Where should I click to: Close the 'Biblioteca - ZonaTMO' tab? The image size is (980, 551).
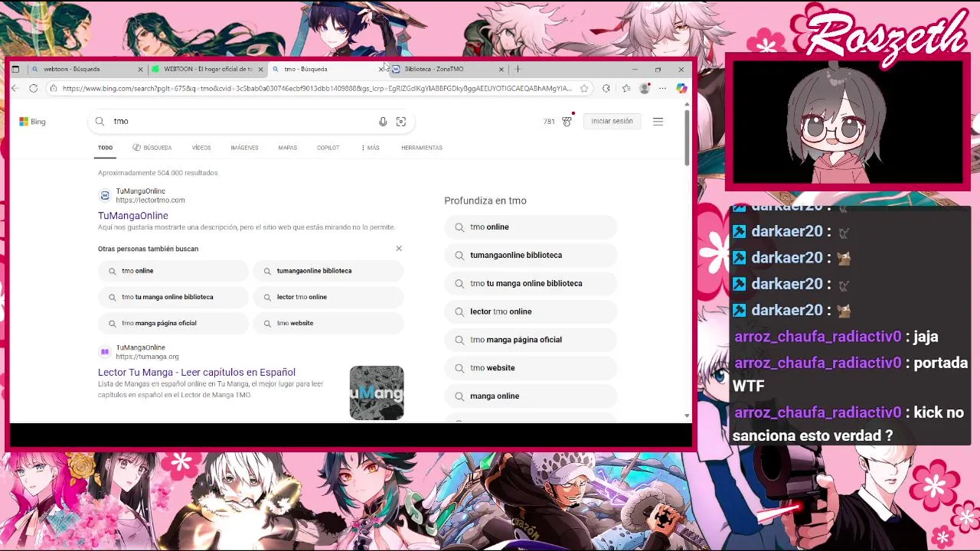(501, 69)
